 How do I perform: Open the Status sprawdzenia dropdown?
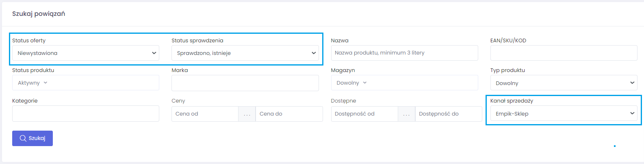point(245,53)
